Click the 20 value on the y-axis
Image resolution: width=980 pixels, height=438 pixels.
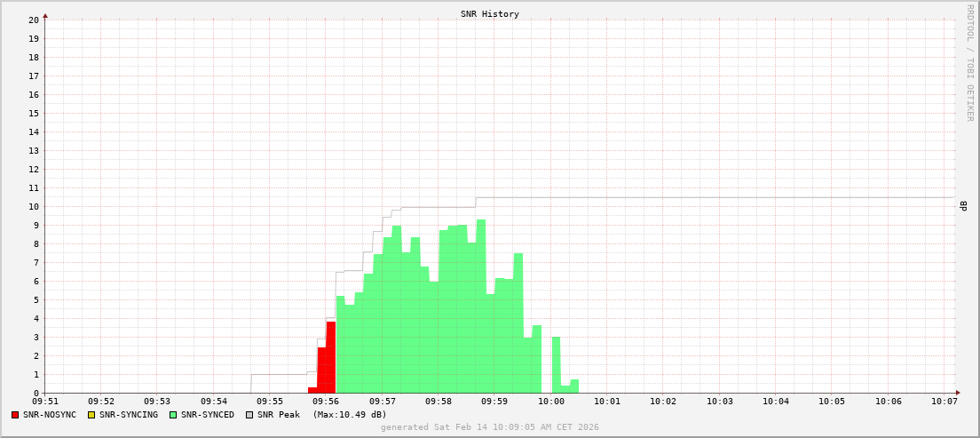tap(33, 20)
